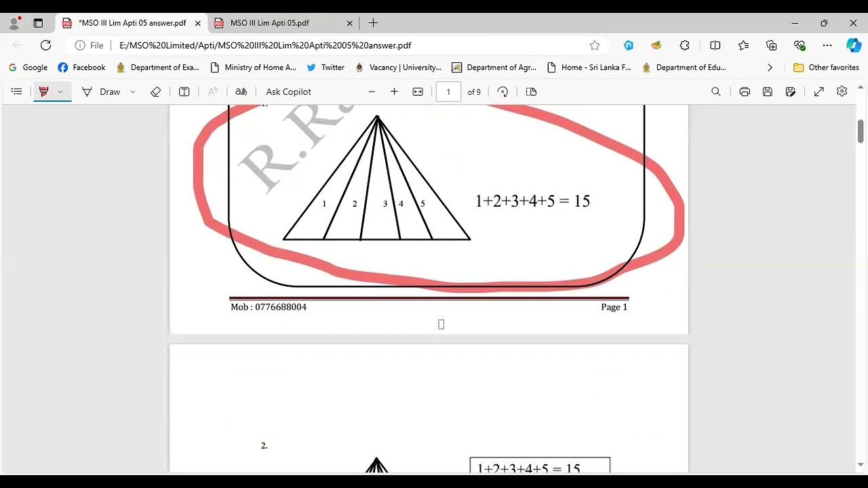
Task: Click the page number input box
Action: [448, 91]
